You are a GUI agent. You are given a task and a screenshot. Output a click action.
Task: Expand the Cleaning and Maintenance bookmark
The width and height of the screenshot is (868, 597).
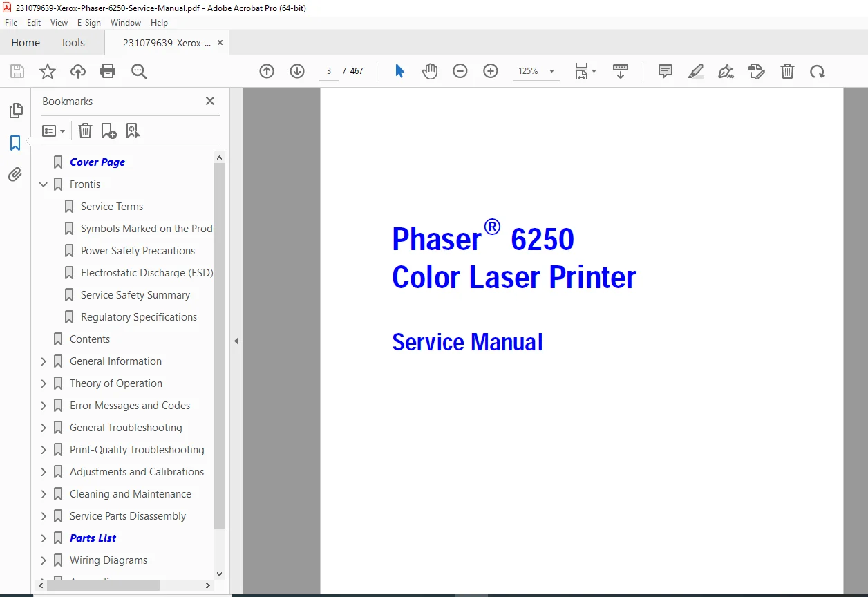point(44,494)
